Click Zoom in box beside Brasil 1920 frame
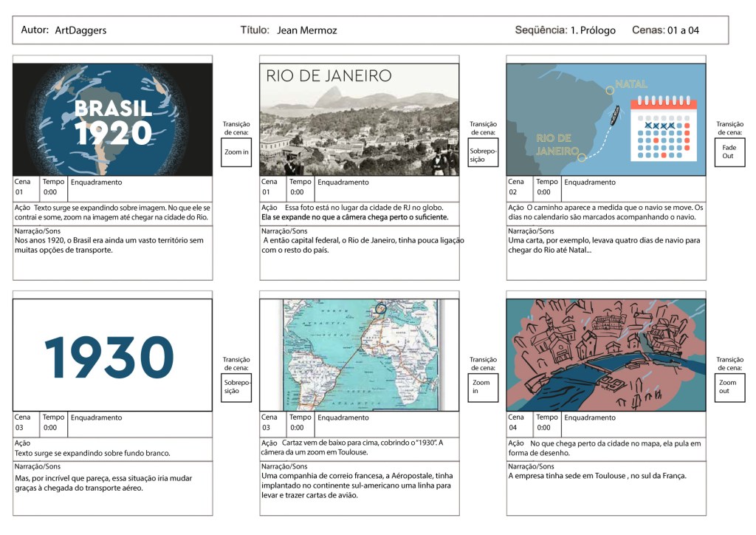Viewport: 756px width, 535px height. 236,151
